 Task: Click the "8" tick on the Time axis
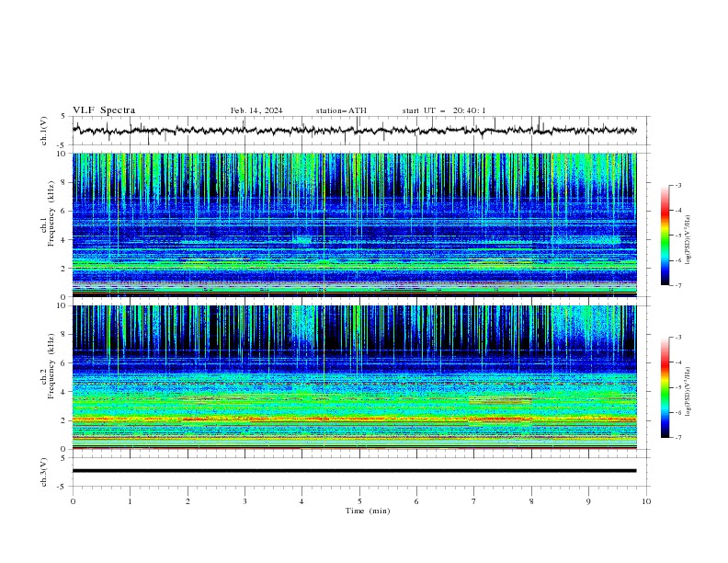(531, 501)
